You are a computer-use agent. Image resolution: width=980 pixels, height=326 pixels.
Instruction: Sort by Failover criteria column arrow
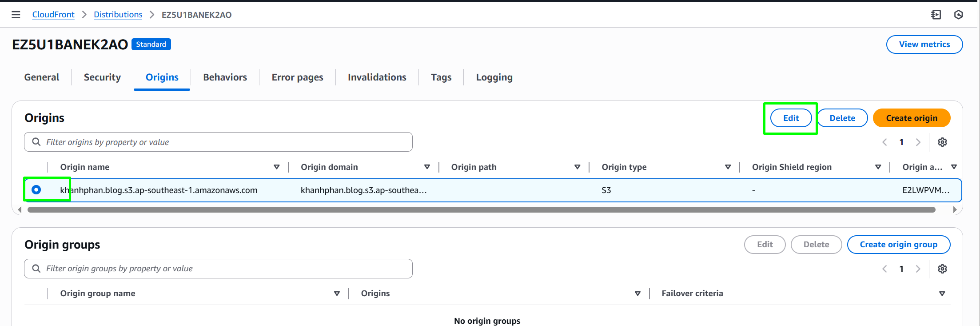click(x=942, y=294)
